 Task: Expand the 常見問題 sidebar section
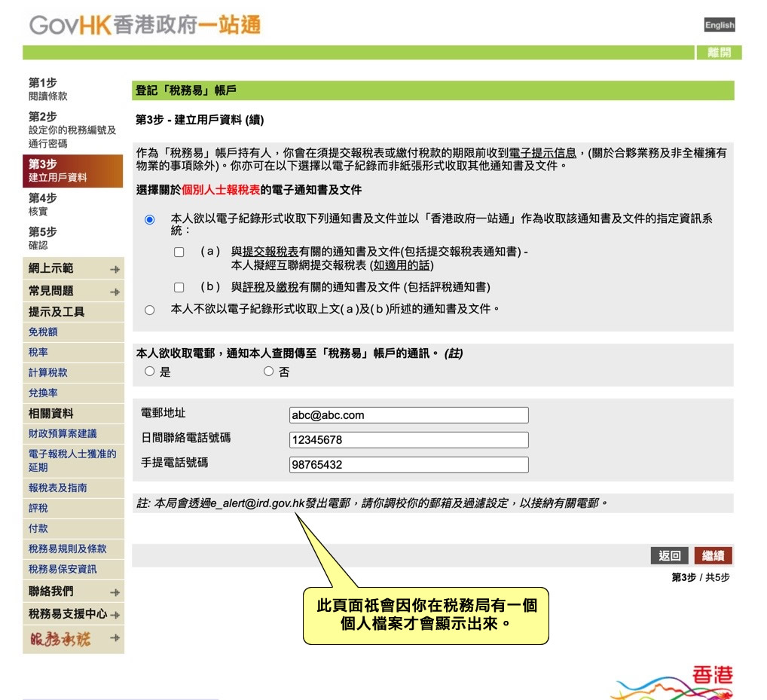73,291
